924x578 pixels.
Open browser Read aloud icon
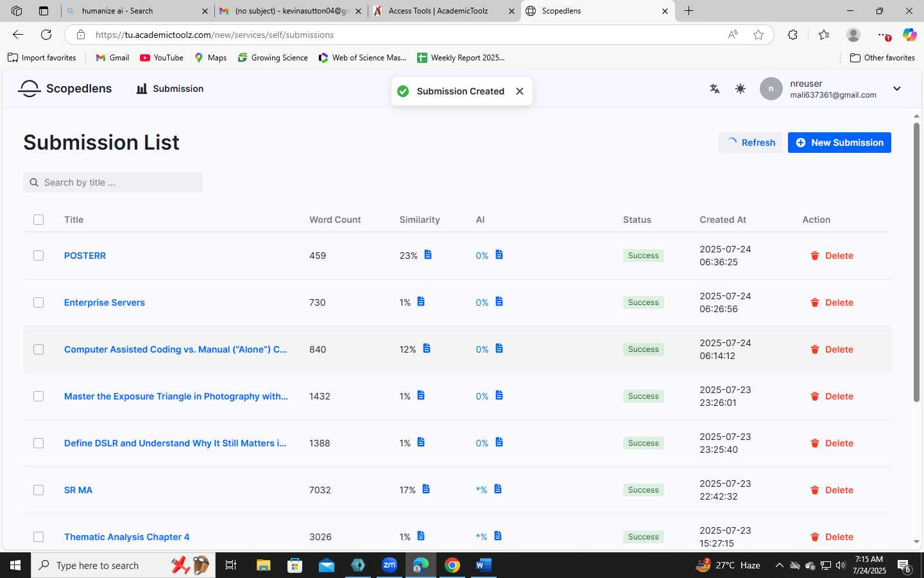[733, 35]
